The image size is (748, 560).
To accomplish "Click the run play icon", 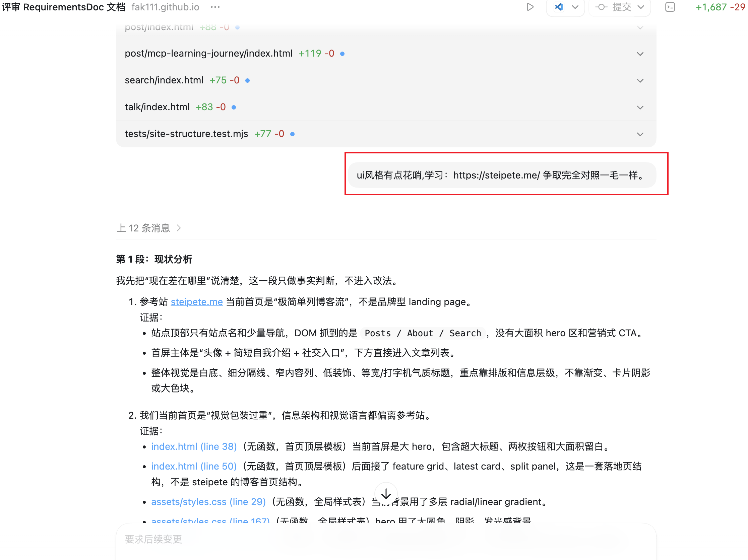I will (530, 7).
